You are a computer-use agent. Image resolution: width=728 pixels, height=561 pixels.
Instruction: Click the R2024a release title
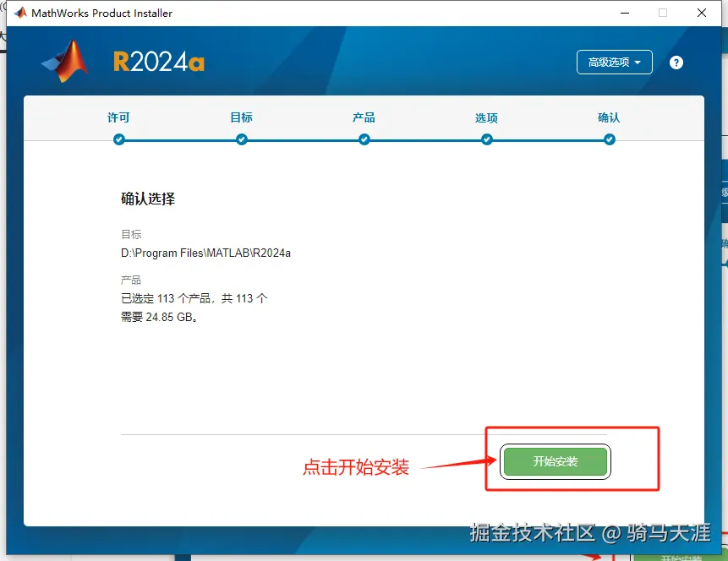point(159,62)
